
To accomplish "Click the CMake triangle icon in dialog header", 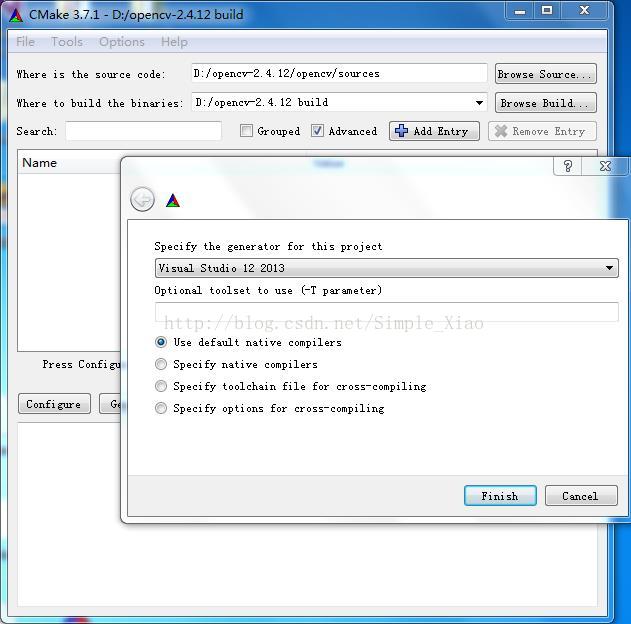I will 173,200.
